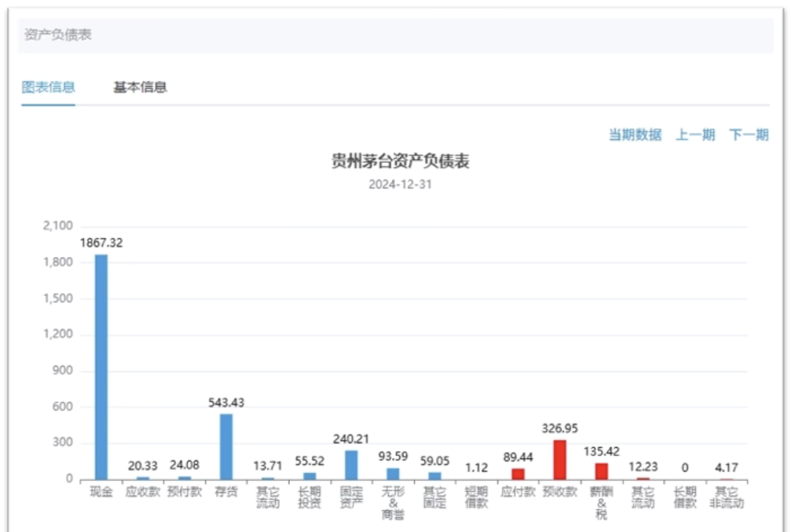Click the 固定资产 bar at 240.21
Screen dimensions: 795x532
pyautogui.click(x=351, y=465)
